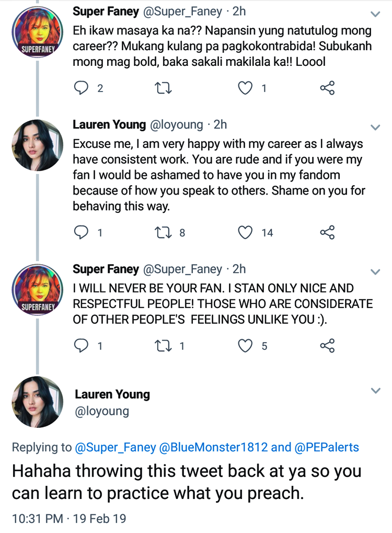Open Lauren Young's avatar on main tweet

coord(37,402)
